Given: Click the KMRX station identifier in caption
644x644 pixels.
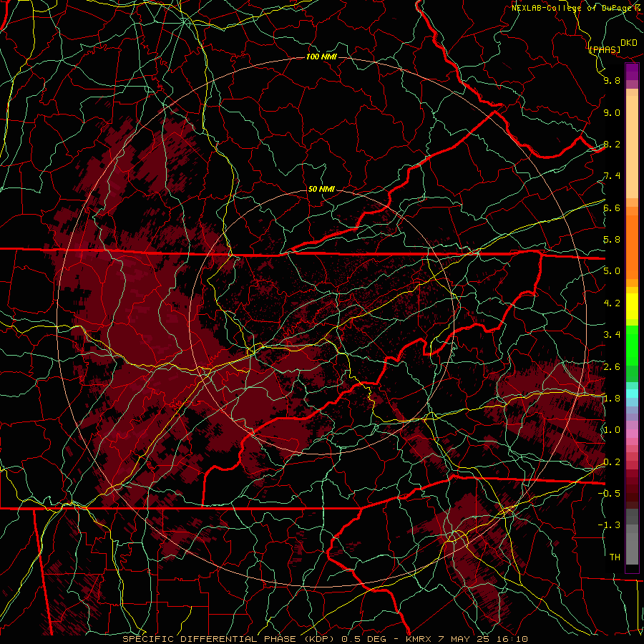Looking at the screenshot, I should 420,639.
